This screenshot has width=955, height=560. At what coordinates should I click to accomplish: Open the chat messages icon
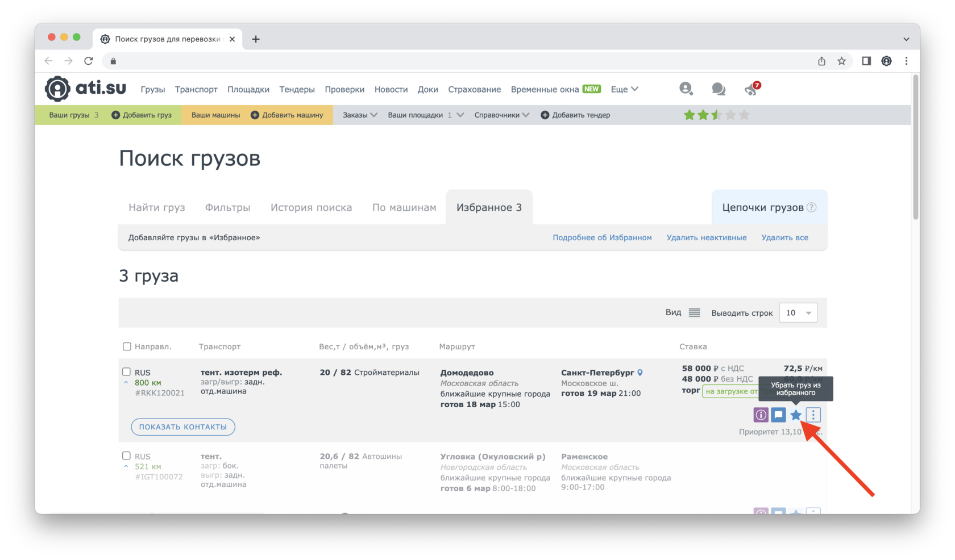click(718, 89)
